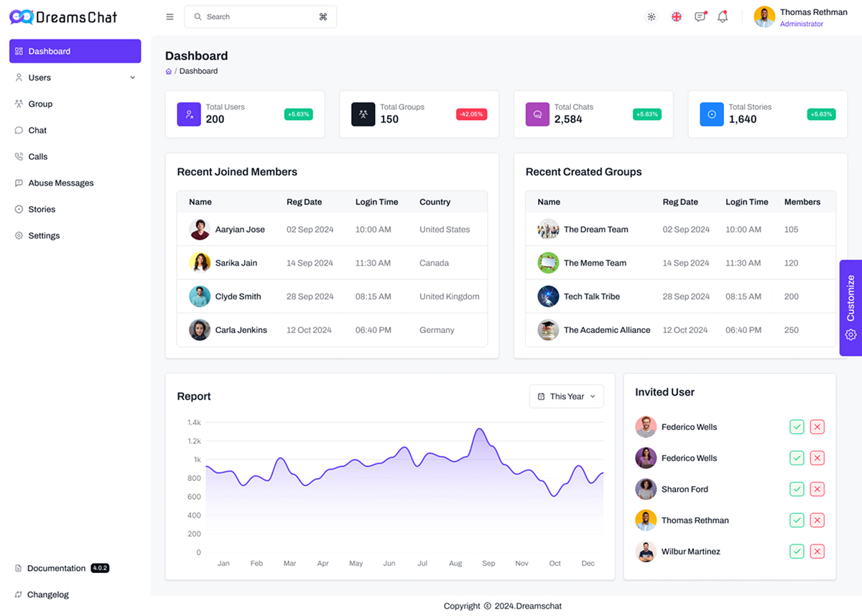Viewport: 862px width, 616px height.
Task: Click Tech Talk Tribe group name
Action: (592, 297)
